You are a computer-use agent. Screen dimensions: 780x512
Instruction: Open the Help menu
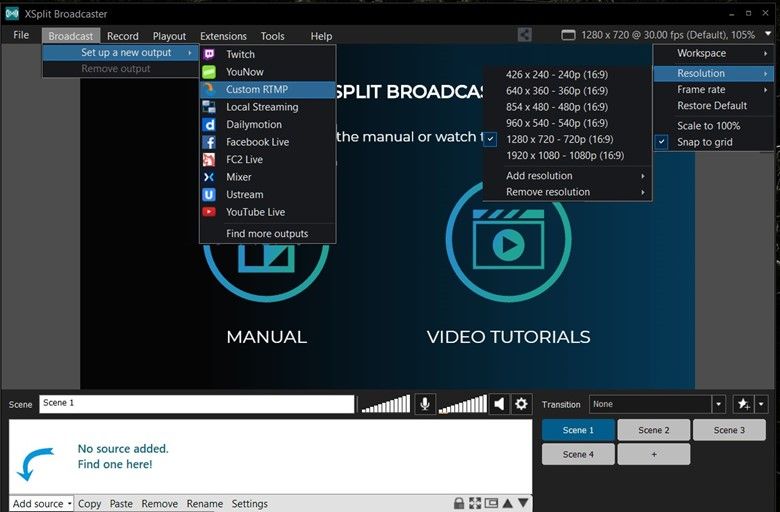[321, 36]
